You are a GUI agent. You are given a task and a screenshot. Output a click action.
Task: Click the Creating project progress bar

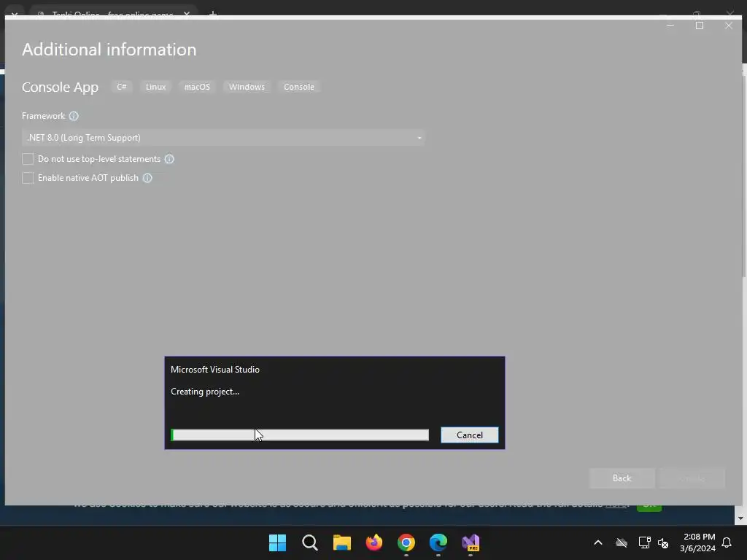[x=300, y=435]
